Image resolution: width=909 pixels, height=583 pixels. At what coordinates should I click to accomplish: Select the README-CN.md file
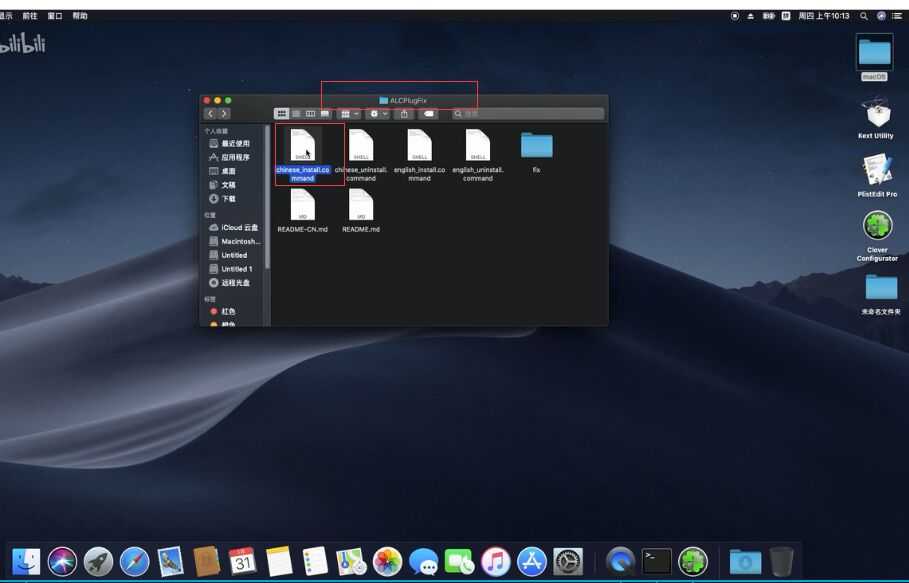click(303, 210)
